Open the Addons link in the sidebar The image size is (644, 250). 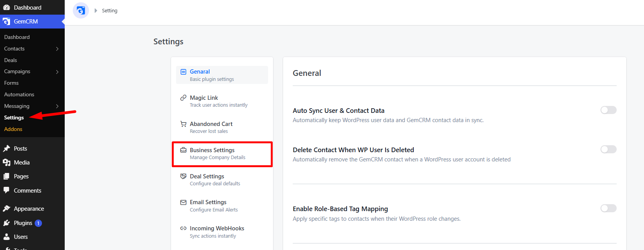coord(13,129)
